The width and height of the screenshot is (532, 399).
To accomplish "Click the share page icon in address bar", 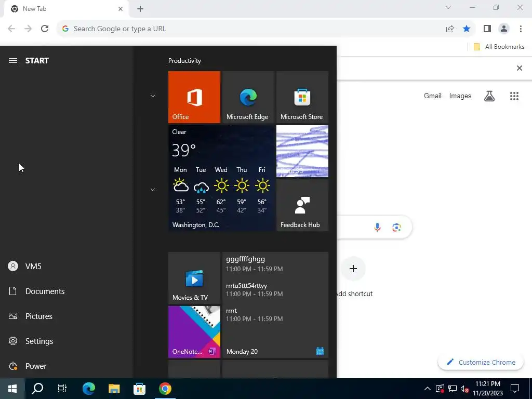I will (x=450, y=29).
